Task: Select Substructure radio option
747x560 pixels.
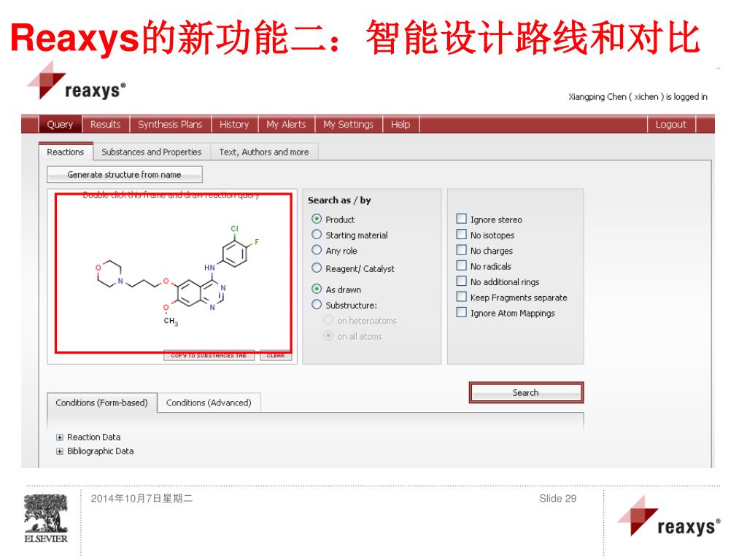Action: [x=317, y=305]
